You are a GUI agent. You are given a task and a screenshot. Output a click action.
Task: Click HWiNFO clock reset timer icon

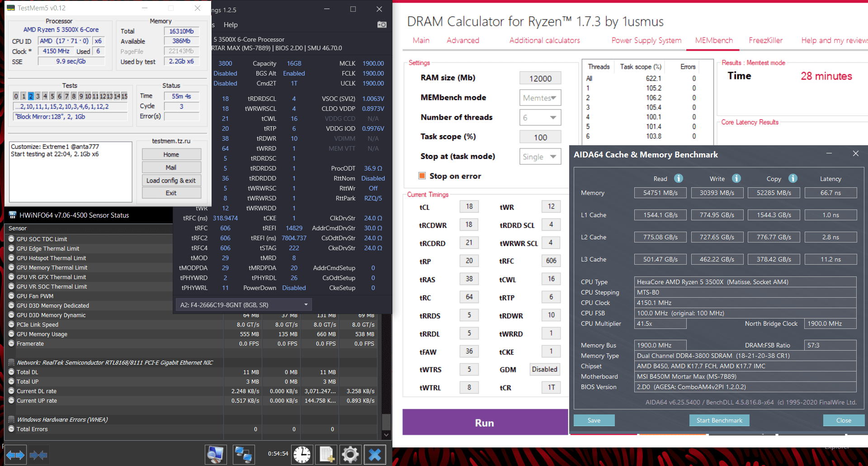click(x=302, y=454)
